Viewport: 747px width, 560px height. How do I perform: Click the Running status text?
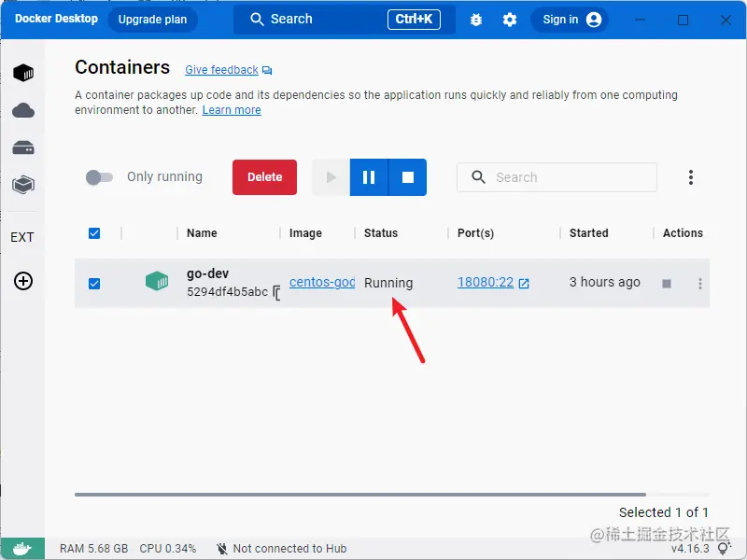pos(388,283)
